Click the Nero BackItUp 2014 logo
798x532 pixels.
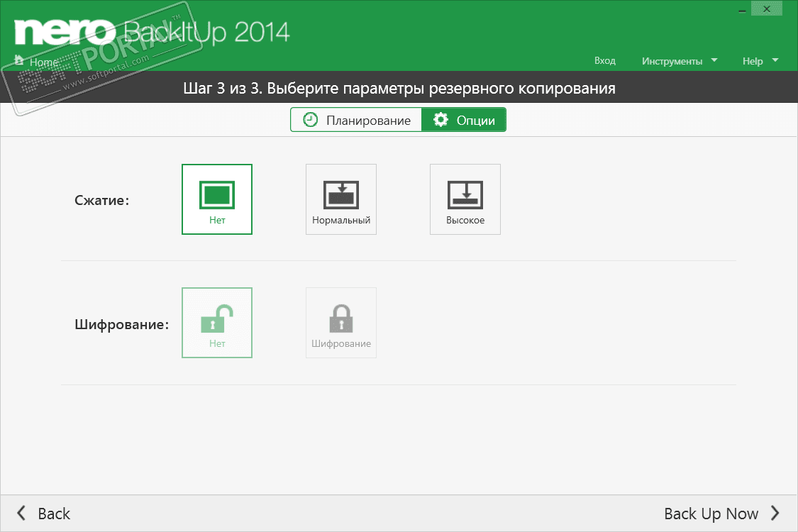click(x=152, y=31)
